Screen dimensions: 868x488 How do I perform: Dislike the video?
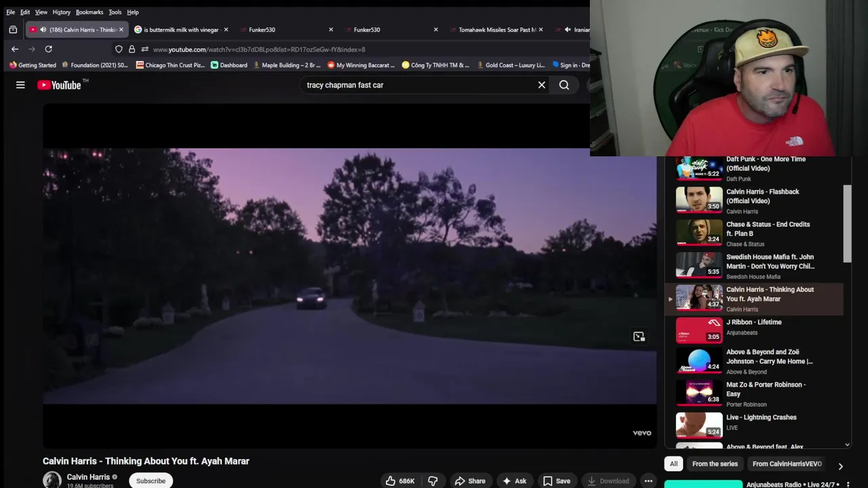coord(433,481)
